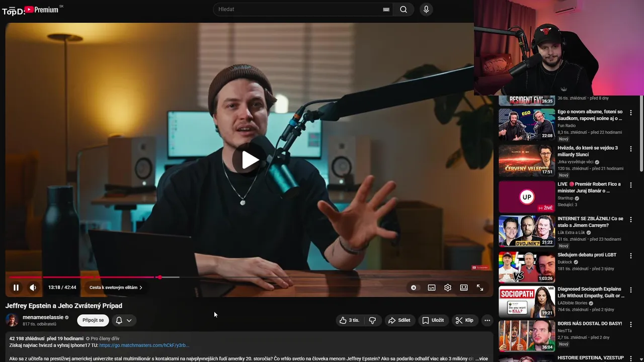Open Ego o novom albume thumbnail

pos(527,124)
